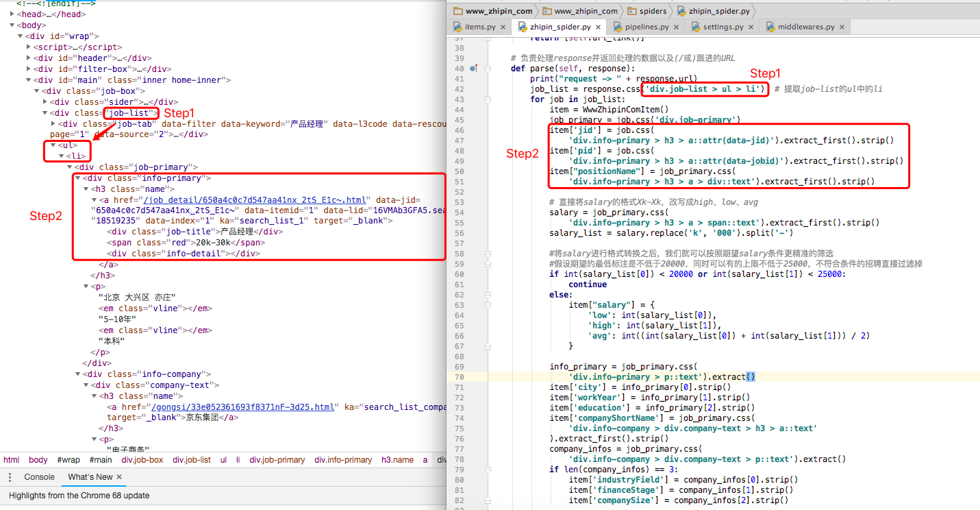
Task: Select div.job-primary in the DOM breadcrumb bar
Action: pos(277,460)
